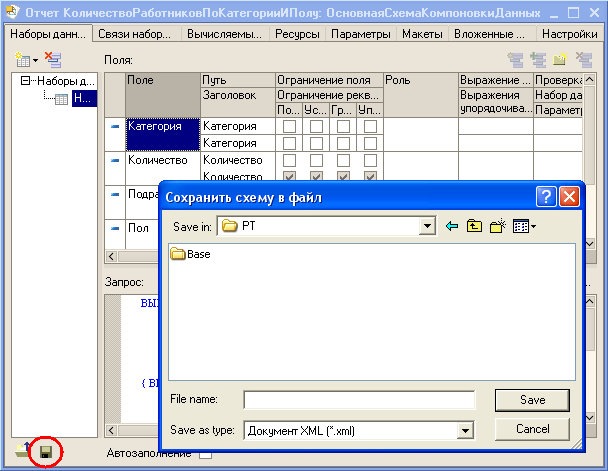Image resolution: width=608 pixels, height=471 pixels.
Task: Create a new folder icon in dialog
Action: click(498, 226)
